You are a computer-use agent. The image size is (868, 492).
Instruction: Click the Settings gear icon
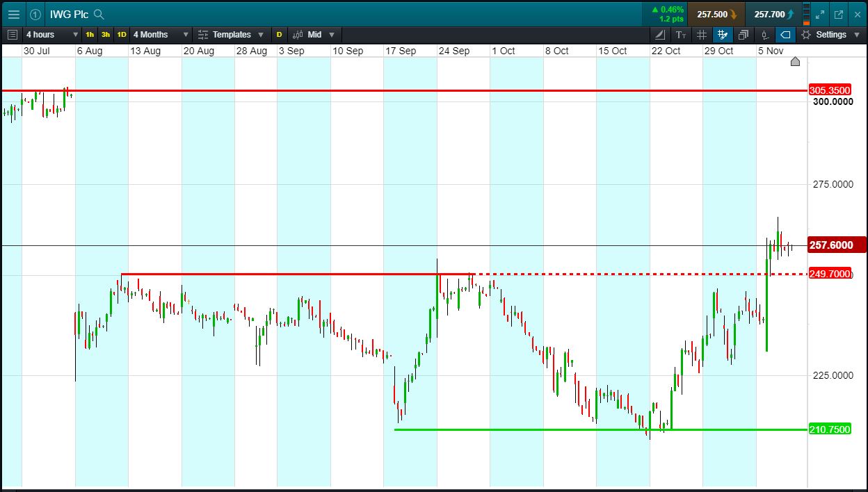tap(806, 35)
